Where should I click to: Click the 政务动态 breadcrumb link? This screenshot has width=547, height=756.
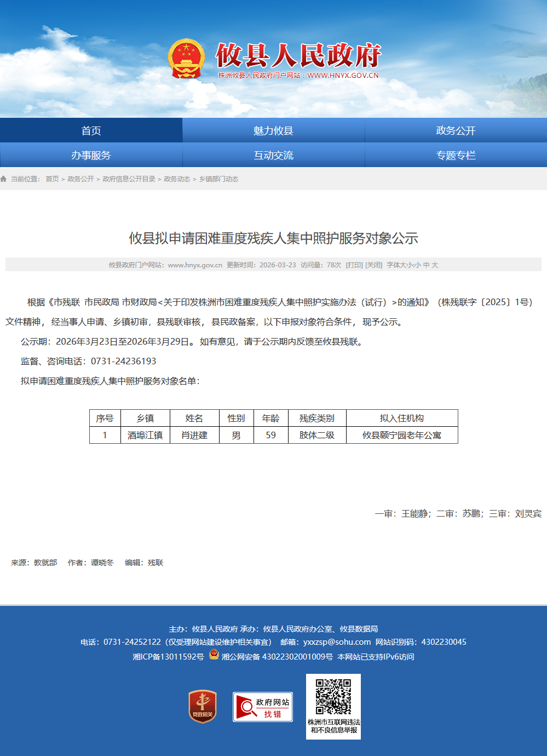point(177,179)
